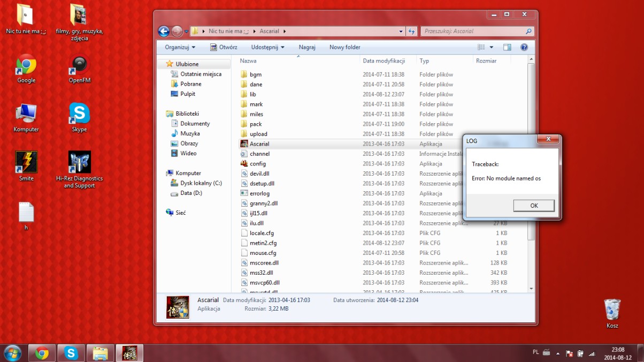Select the 'Nic tu nie ma' desktop folder
Image resolution: width=644 pixels, height=362 pixels.
pos(26,19)
